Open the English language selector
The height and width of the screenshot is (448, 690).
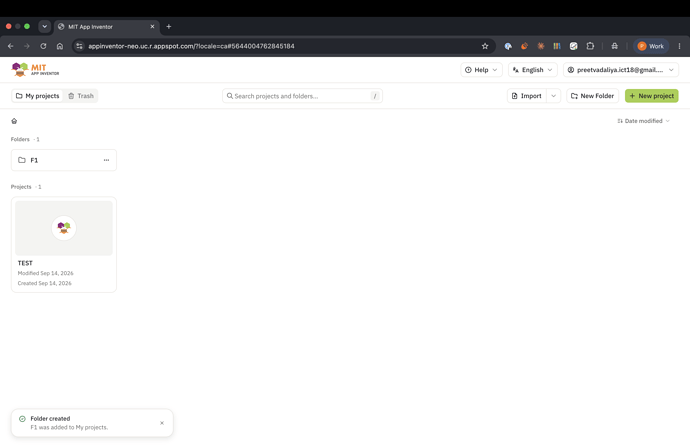coord(532,70)
